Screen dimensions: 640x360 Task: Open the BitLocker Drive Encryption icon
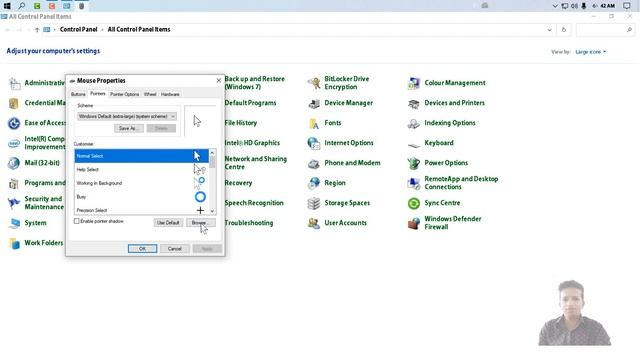(x=313, y=83)
